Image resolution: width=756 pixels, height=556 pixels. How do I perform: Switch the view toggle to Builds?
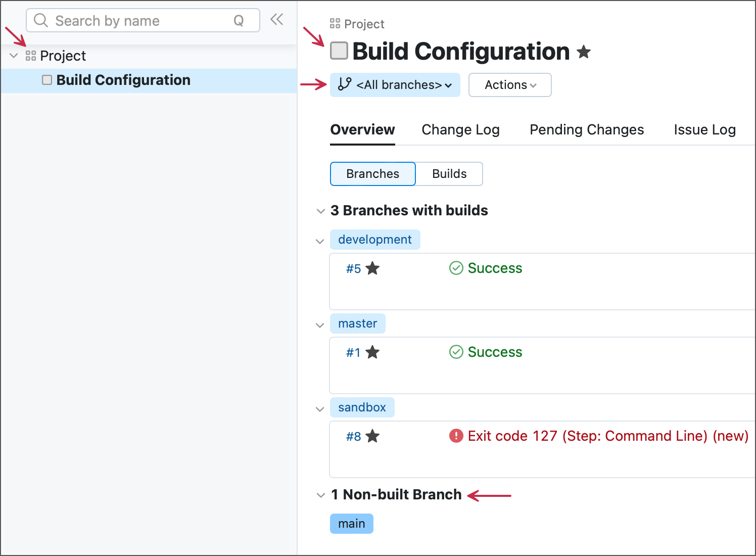[449, 173]
